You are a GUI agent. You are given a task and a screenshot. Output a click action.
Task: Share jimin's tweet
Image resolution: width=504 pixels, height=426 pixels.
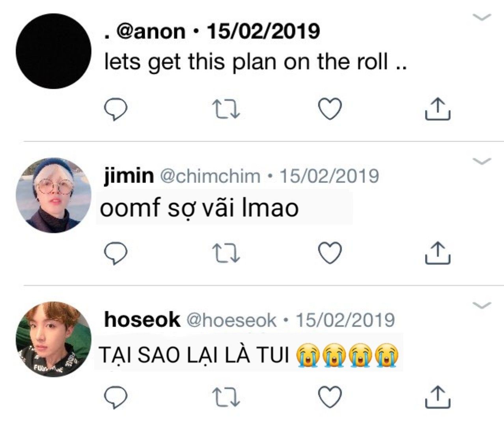438,253
